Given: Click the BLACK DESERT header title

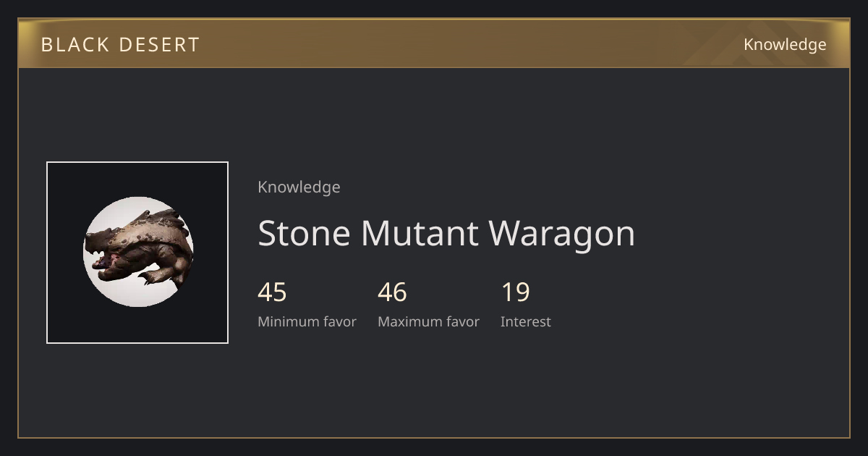Looking at the screenshot, I should tap(120, 45).
